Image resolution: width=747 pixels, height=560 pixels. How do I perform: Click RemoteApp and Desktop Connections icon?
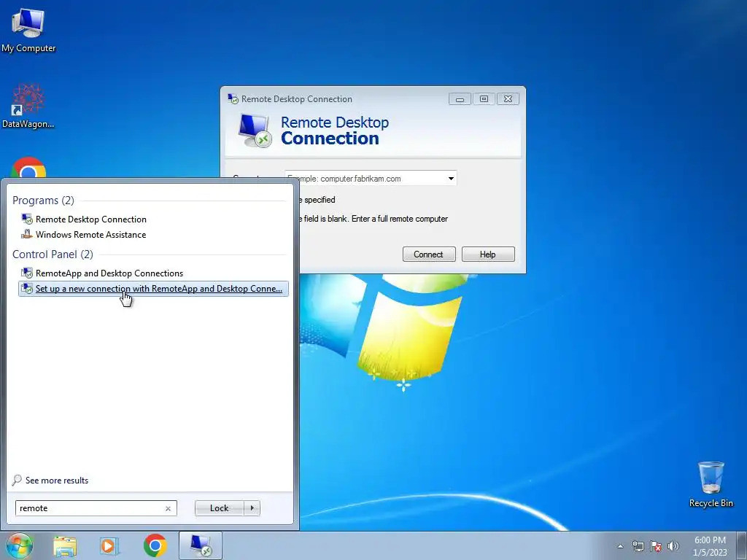tap(27, 273)
